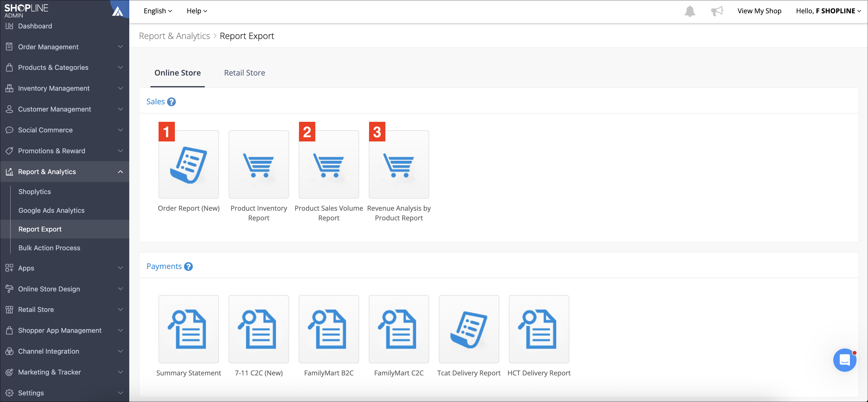Click the Customer Management person icon
This screenshot has height=402, width=868.
click(9, 109)
